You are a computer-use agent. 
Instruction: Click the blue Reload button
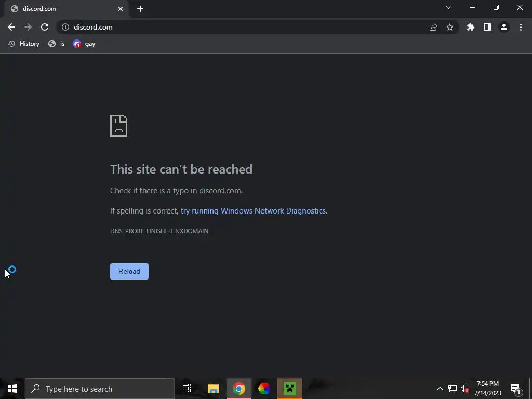(129, 271)
